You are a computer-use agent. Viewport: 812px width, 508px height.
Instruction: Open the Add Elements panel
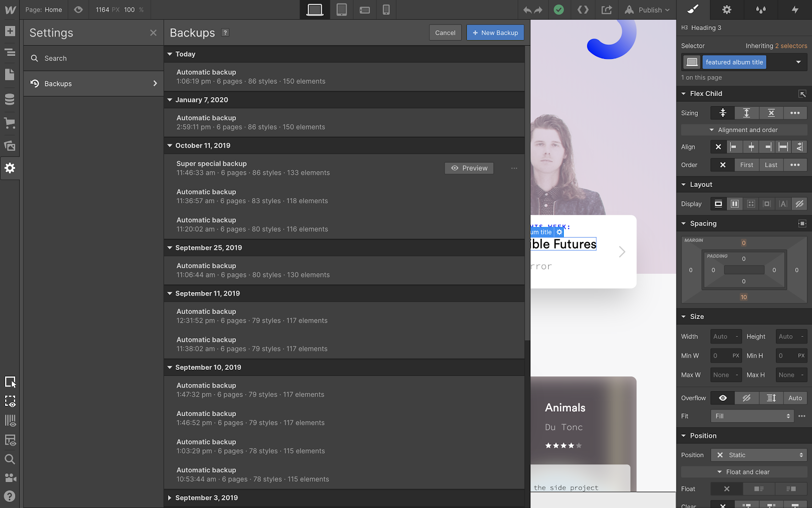coord(10,31)
